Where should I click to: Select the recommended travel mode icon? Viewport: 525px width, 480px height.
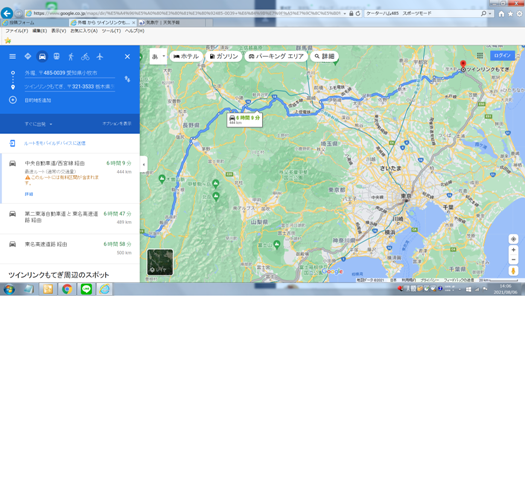click(28, 56)
